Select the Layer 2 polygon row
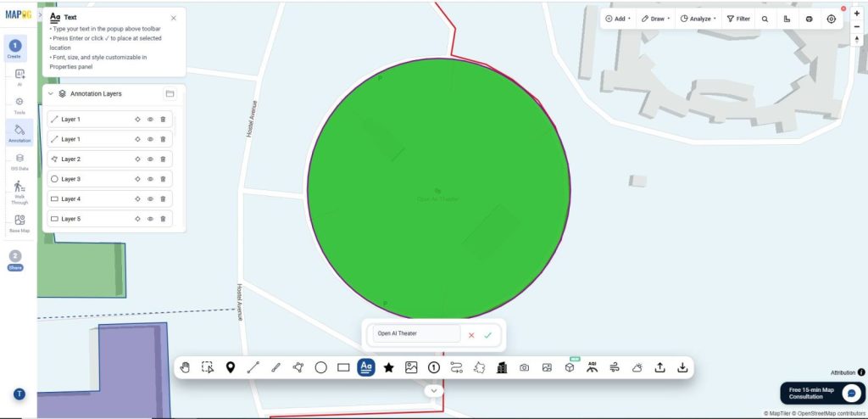Viewport: 868px width, 419px height. (x=109, y=159)
